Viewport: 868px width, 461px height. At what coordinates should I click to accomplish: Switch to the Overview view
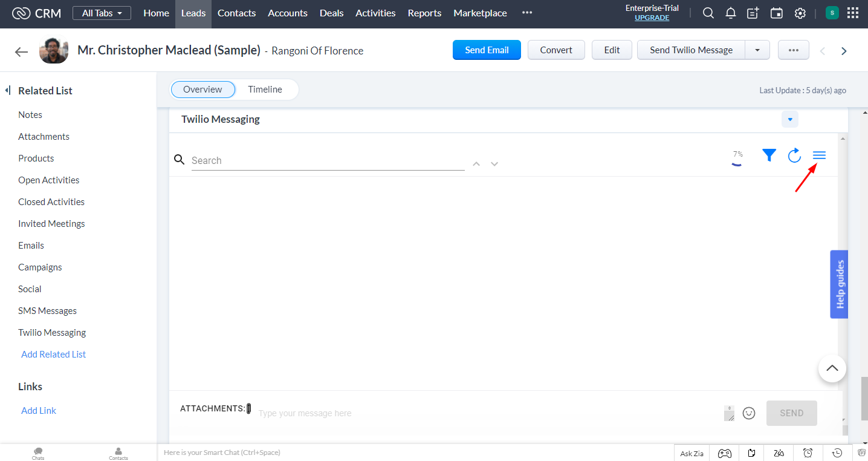[x=202, y=90]
